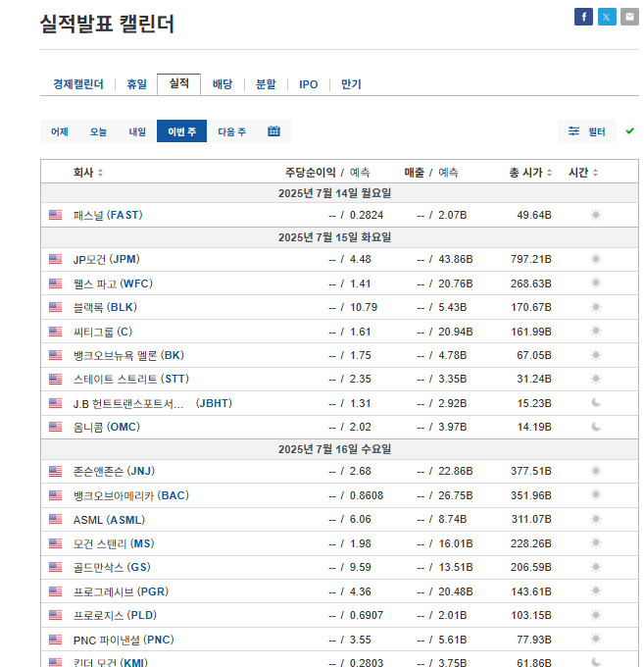The height and width of the screenshot is (667, 644).
Task: Click the sun icon in 블랙록 row
Action: (x=596, y=307)
